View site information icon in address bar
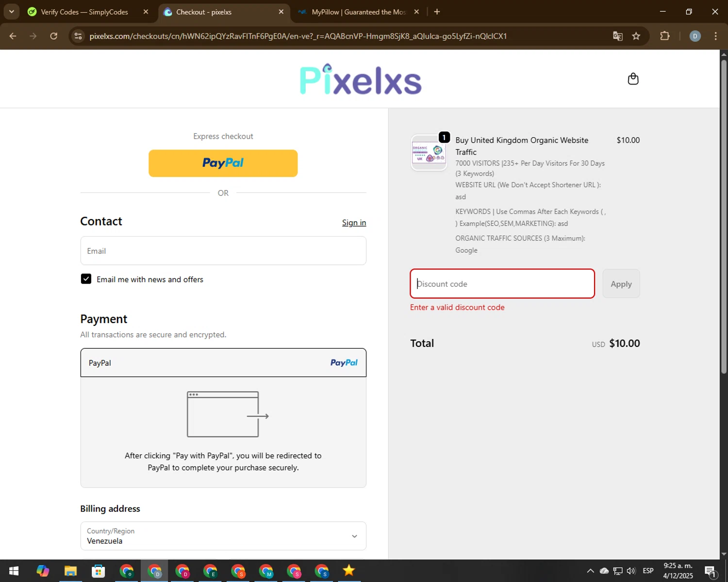 (x=78, y=36)
